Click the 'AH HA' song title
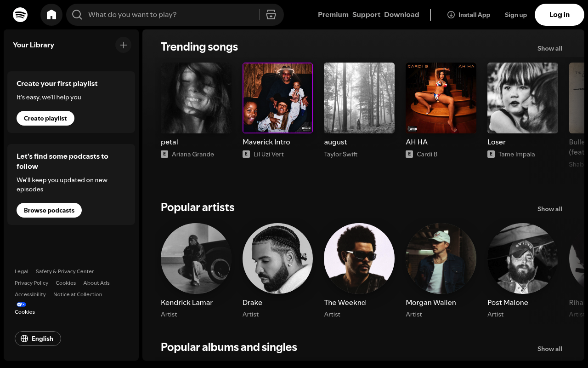Image resolution: width=588 pixels, height=368 pixels. (x=417, y=142)
